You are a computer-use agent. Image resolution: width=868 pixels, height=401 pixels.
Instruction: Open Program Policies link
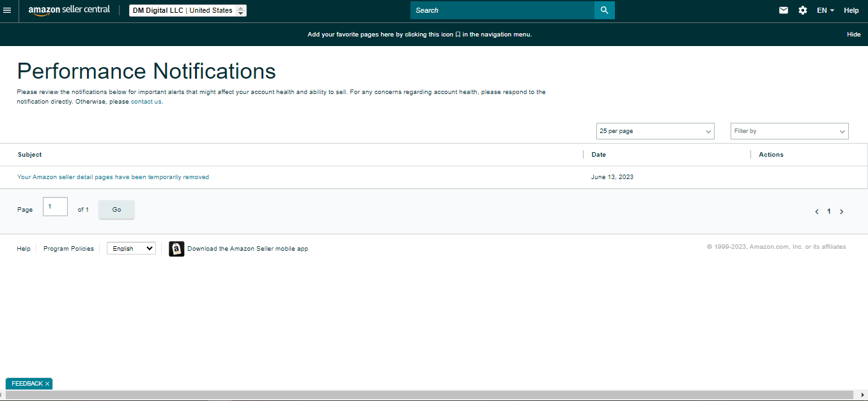[68, 249]
